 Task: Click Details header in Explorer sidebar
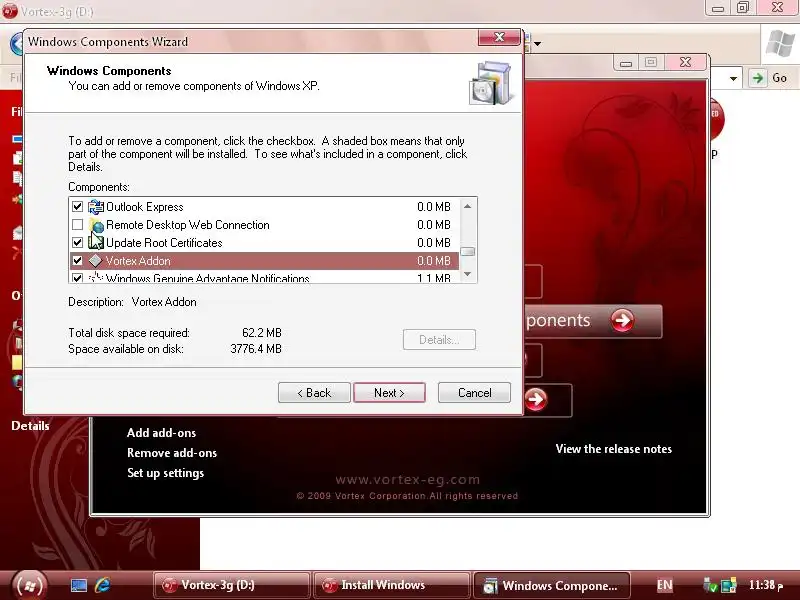click(x=30, y=426)
